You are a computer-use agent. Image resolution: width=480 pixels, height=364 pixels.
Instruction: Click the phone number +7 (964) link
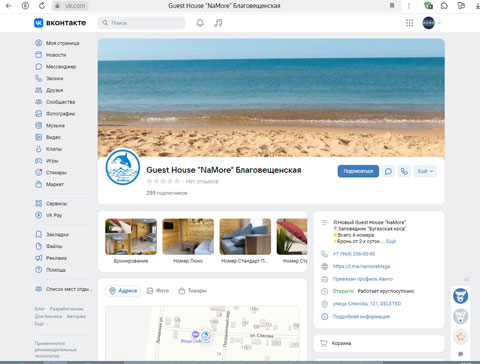point(354,254)
